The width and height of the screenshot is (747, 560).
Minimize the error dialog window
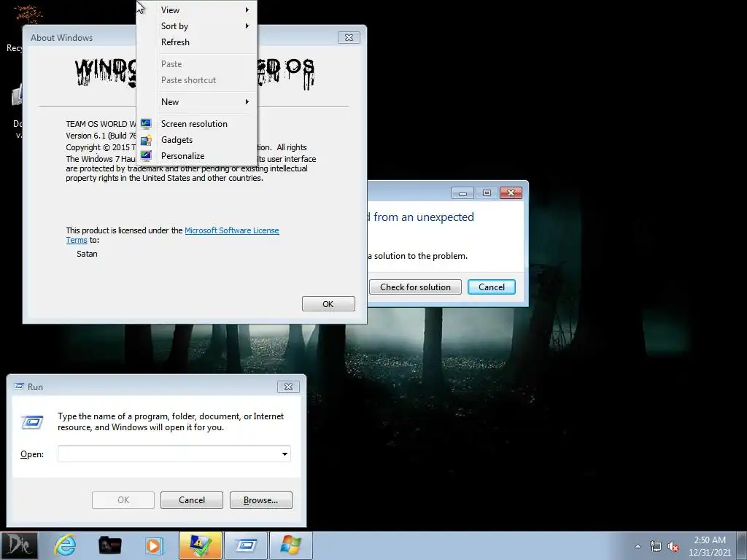click(x=462, y=192)
